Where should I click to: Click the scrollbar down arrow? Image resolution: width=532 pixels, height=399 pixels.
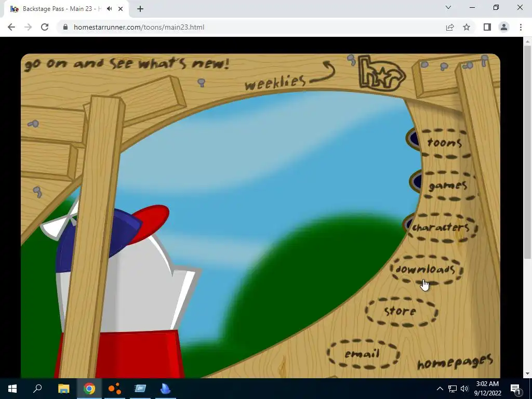point(527,374)
